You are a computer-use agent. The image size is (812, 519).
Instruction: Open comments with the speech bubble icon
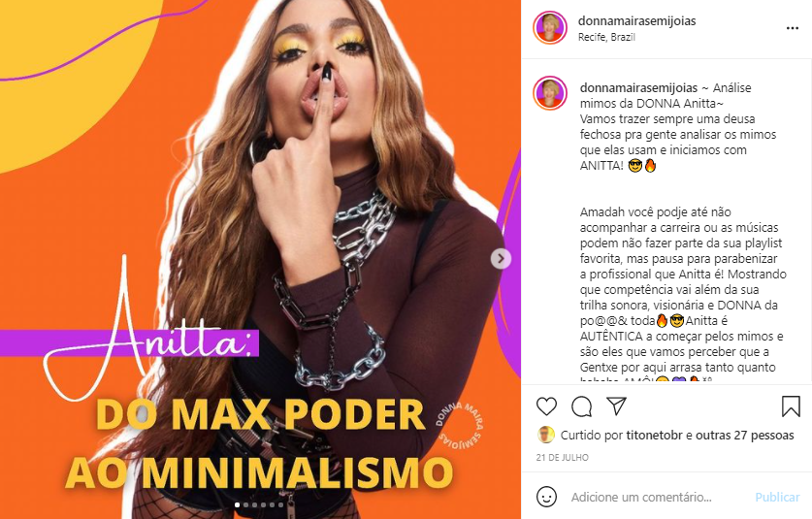coord(581,406)
